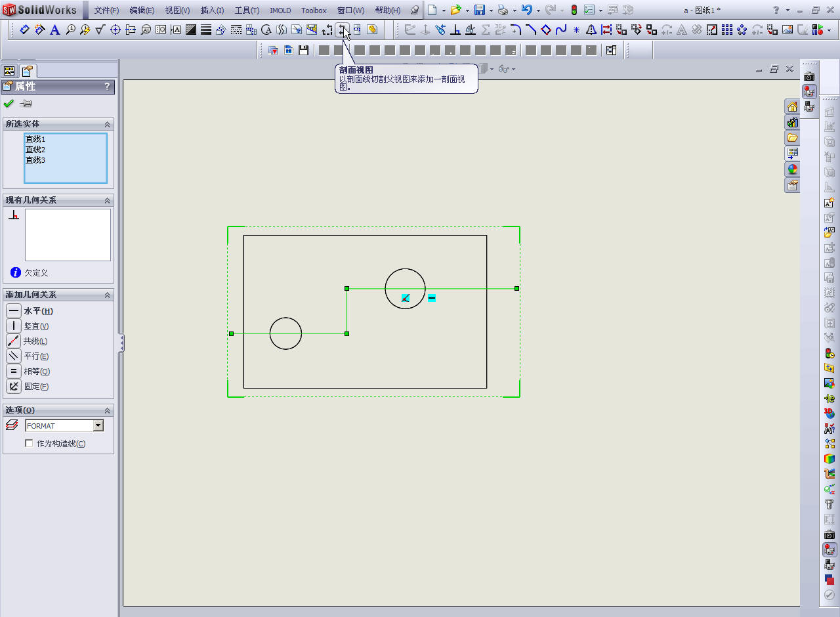
Task: Open the 窗口(W) menu
Action: (350, 11)
